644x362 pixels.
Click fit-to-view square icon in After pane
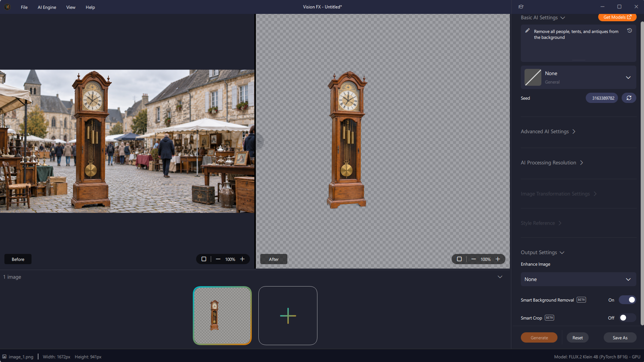click(x=459, y=259)
